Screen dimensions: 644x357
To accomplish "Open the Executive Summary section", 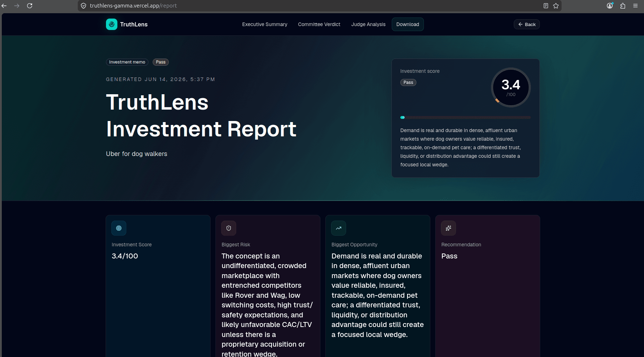I will click(x=265, y=24).
